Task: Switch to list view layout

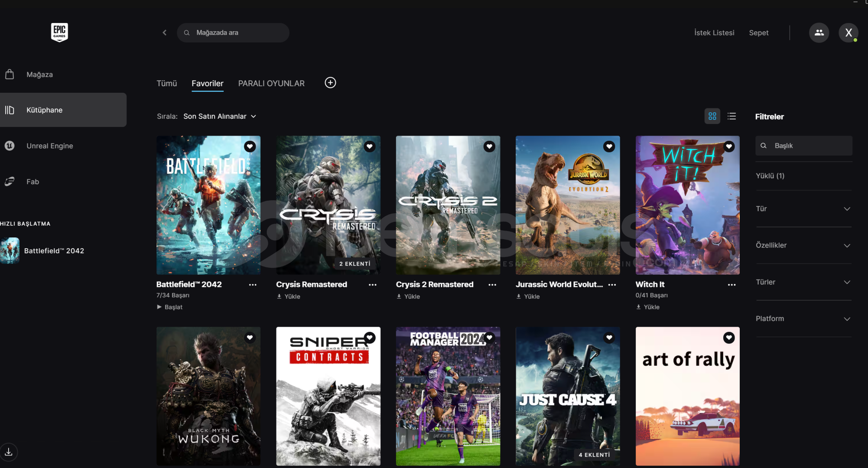Action: pos(731,116)
